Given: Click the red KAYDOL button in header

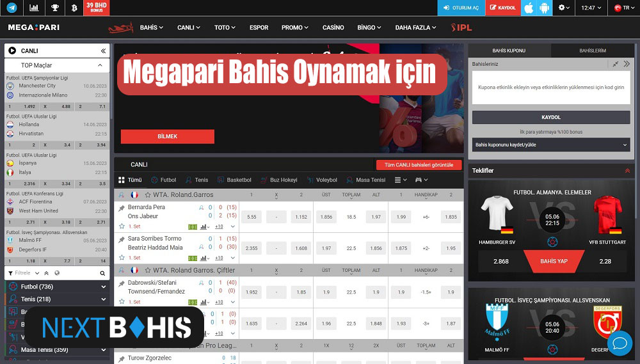Looking at the screenshot, I should click(503, 8).
